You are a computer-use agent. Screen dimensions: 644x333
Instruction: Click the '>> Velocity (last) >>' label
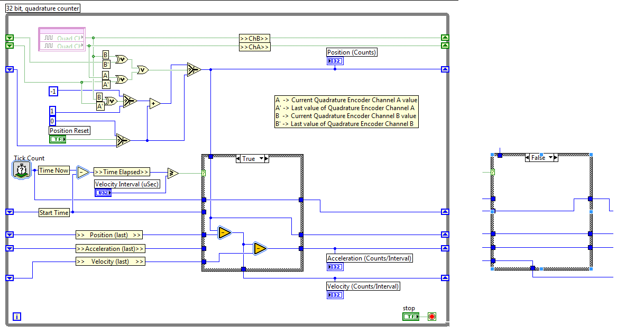[x=110, y=262]
